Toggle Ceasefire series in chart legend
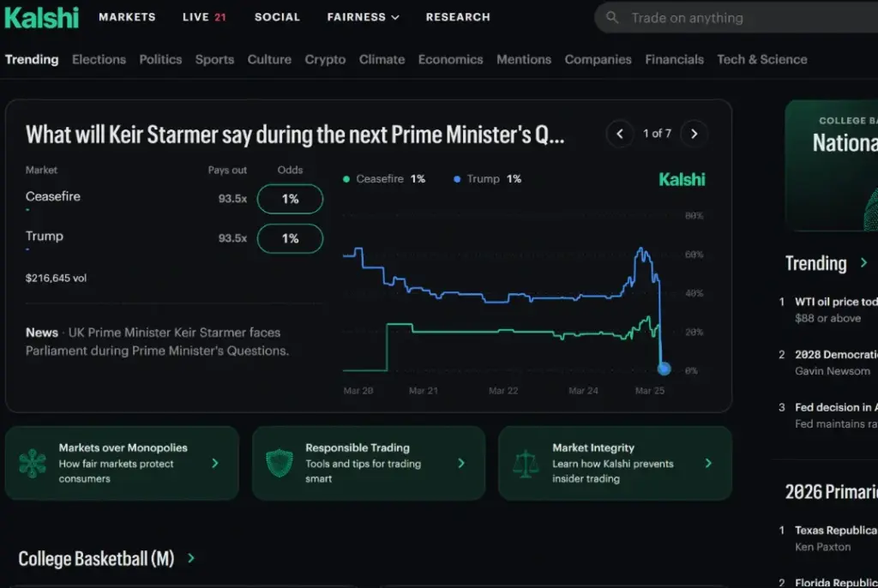This screenshot has height=588, width=878. [x=384, y=179]
